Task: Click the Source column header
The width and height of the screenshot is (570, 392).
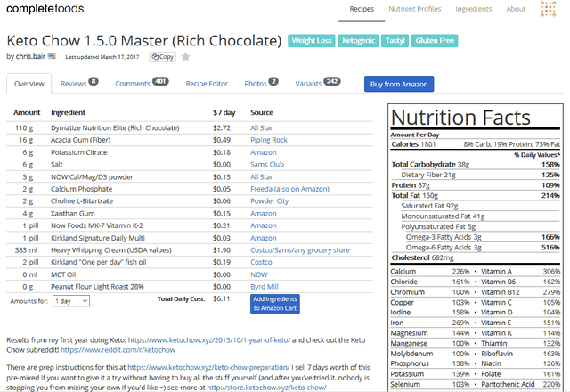Action: pos(262,113)
